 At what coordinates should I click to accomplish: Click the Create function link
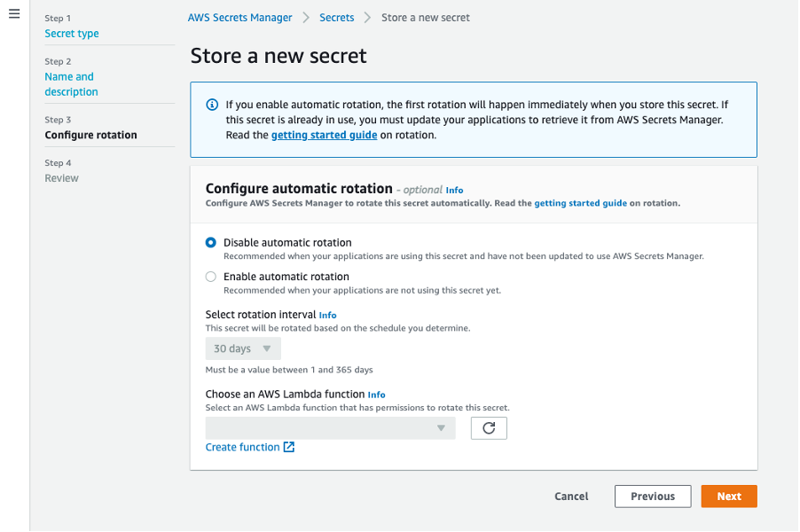242,448
